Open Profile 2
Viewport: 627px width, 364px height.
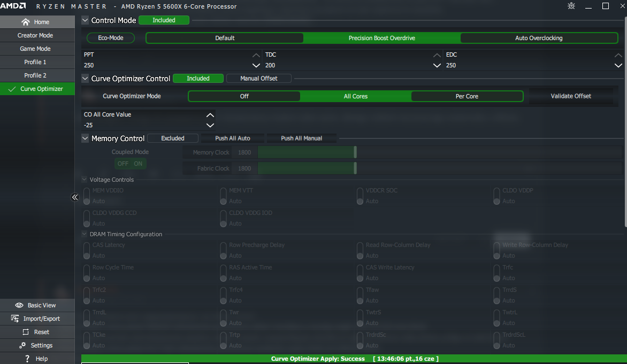[x=37, y=75]
